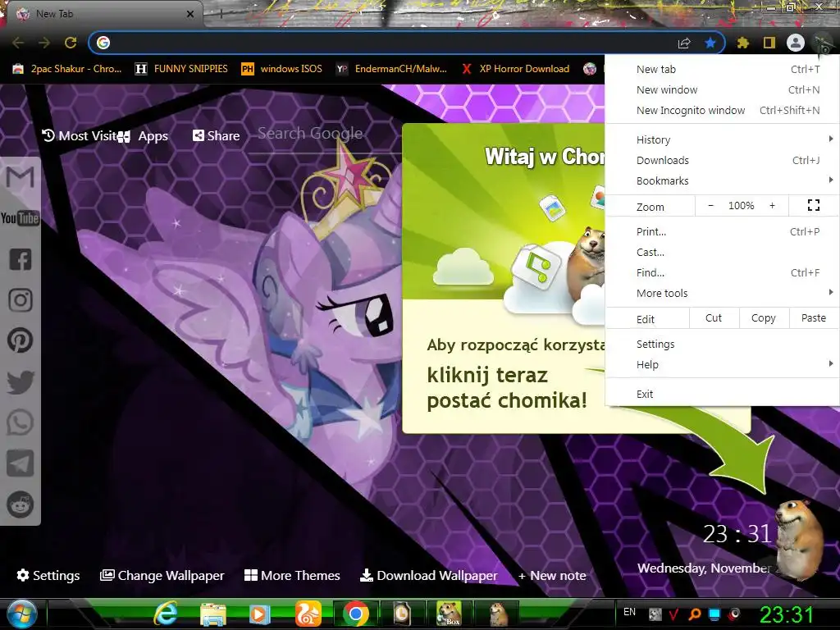Launch Internet Explorer from the taskbar
Image resolution: width=840 pixels, height=630 pixels.
(x=166, y=614)
